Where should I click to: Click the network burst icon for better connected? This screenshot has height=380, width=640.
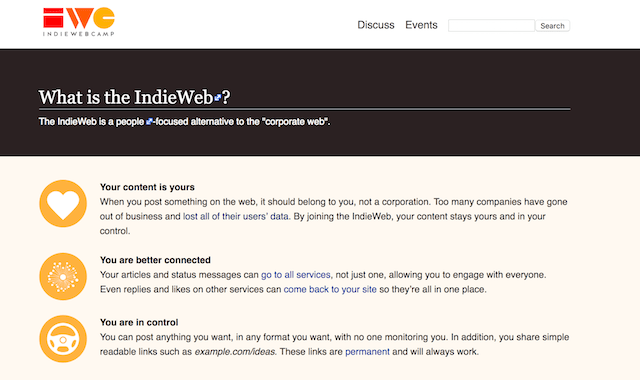click(x=63, y=276)
